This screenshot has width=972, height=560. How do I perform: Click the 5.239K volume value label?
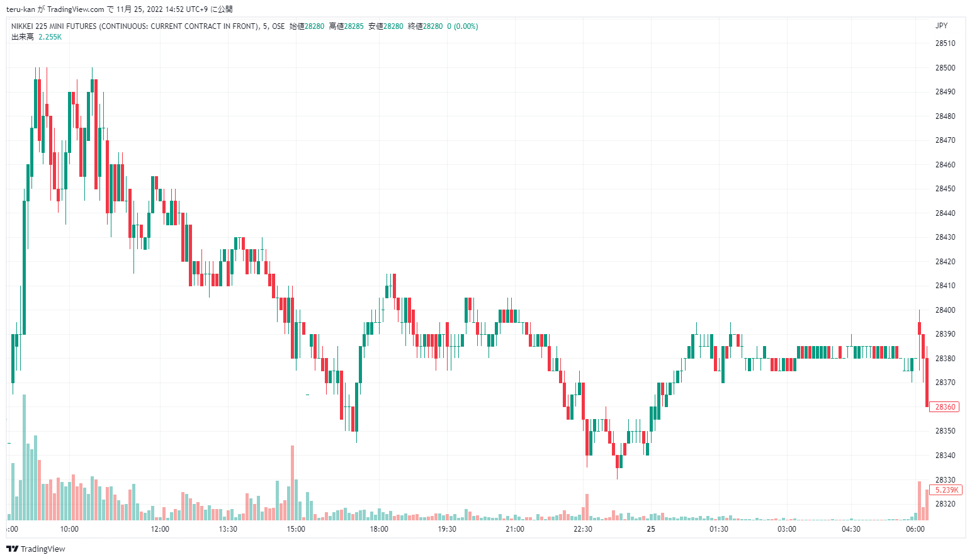[946, 490]
